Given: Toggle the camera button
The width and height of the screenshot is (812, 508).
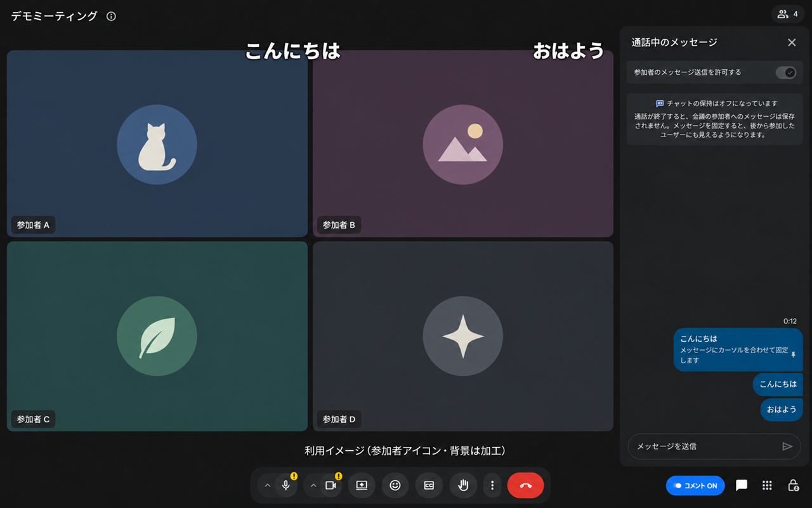Looking at the screenshot, I should [331, 486].
